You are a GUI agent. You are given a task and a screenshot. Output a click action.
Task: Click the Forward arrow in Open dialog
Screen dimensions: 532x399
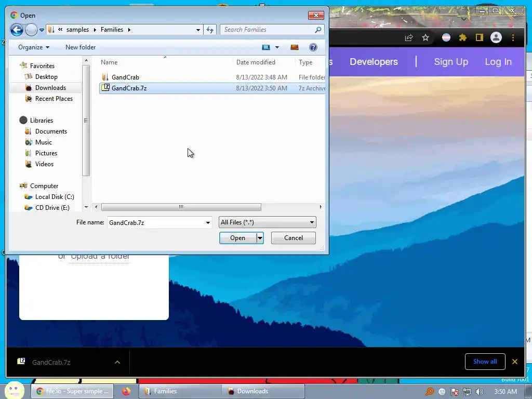(31, 30)
